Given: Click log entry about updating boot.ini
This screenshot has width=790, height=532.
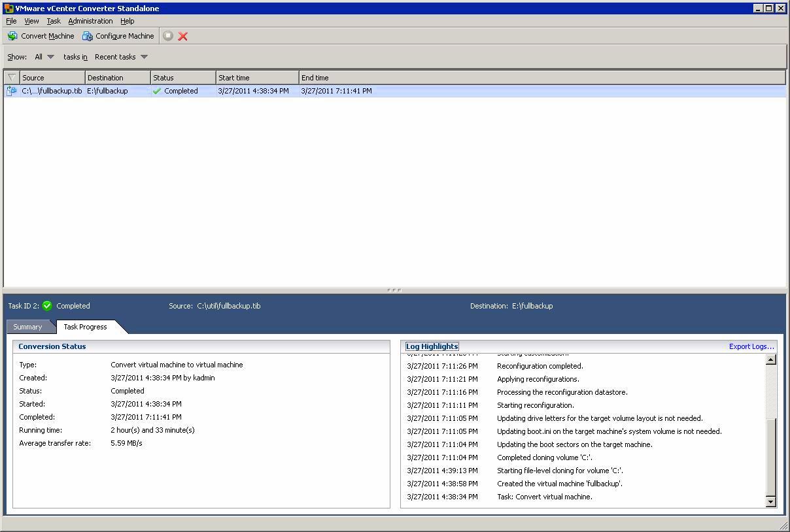Looking at the screenshot, I should pyautogui.click(x=610, y=431).
